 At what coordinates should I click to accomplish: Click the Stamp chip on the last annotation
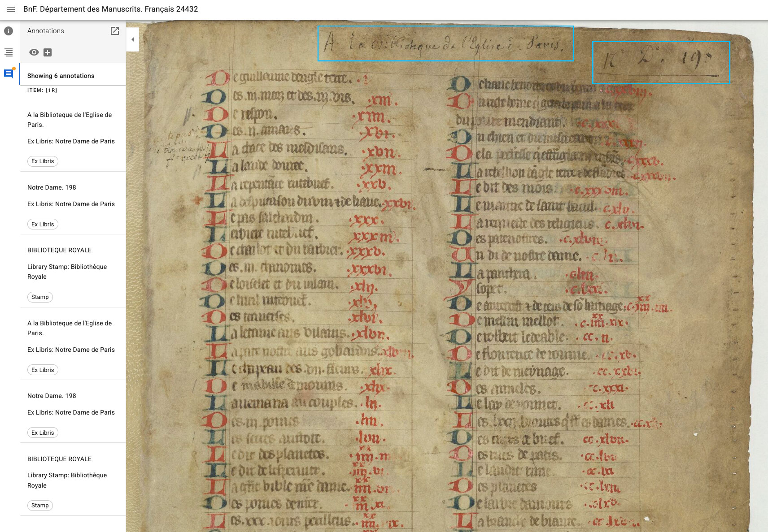40,506
